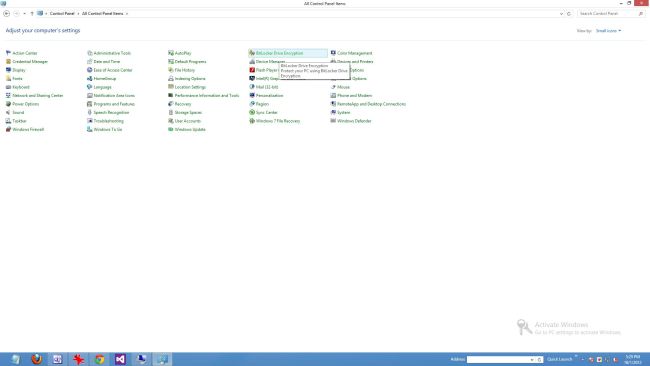Click the taskbar clock and date
The image size is (650, 366).
[633, 359]
